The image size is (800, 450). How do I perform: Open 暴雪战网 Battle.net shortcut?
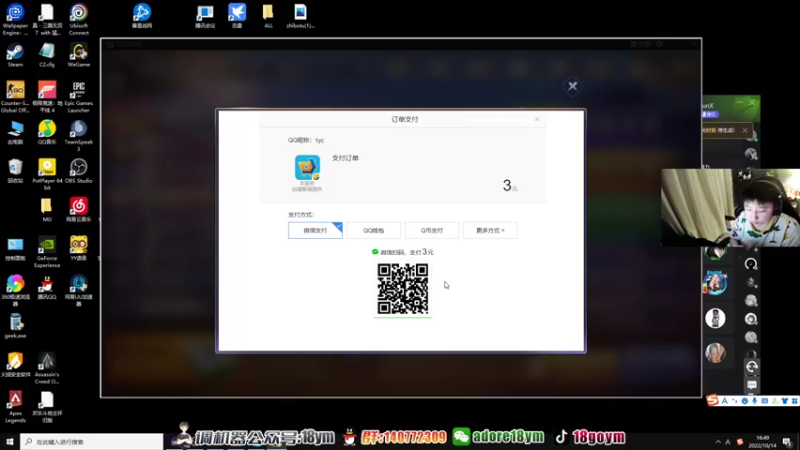[x=142, y=15]
